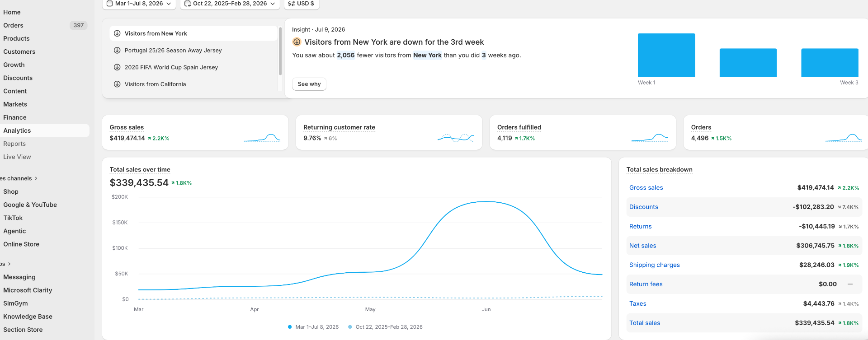Open Growth in the sidebar
This screenshot has width=868, height=340.
point(14,65)
